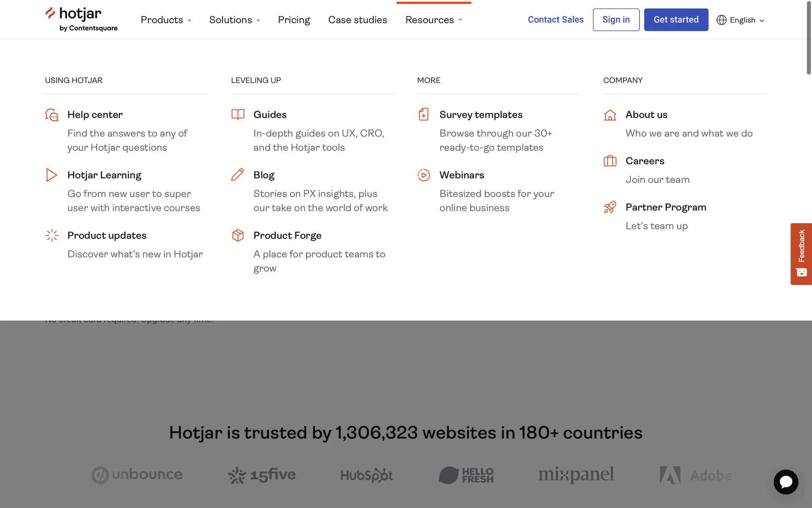This screenshot has height=508, width=812.
Task: Click the Guides open book icon
Action: (238, 114)
